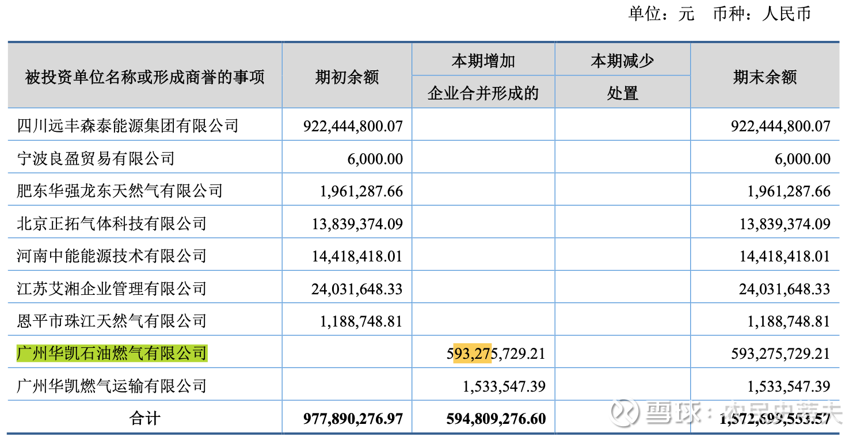The image size is (868, 440).
Task: Select 6,000.00 in the 期初余额 column
Action: point(375,159)
